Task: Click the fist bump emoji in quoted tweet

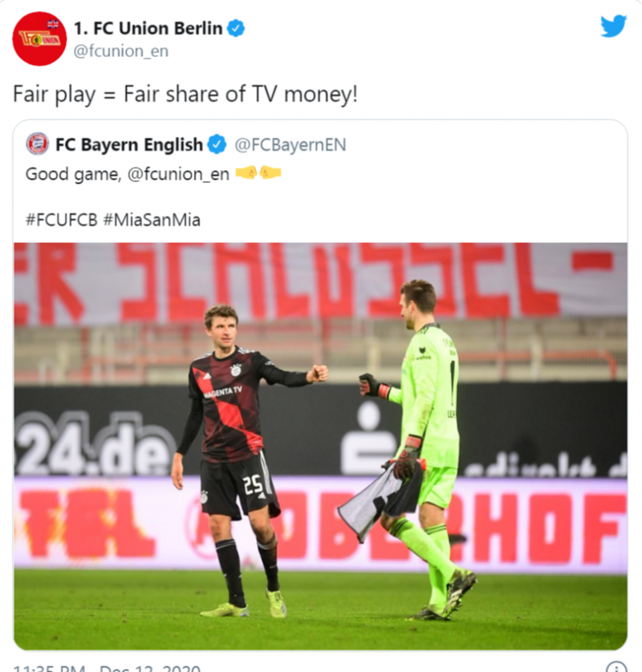Action: 258,172
